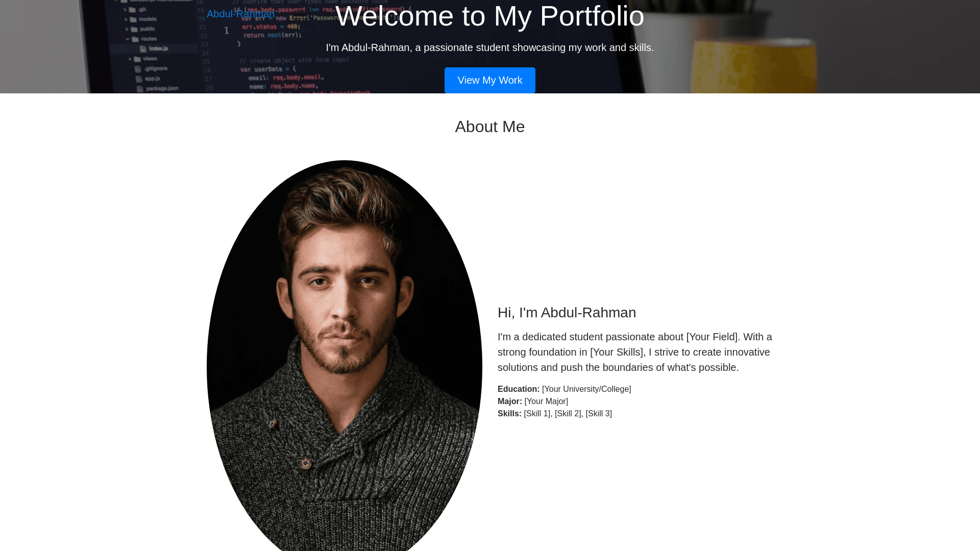Click the [Your Field] placeholder in bio
The height and width of the screenshot is (551, 980).
tap(712, 337)
